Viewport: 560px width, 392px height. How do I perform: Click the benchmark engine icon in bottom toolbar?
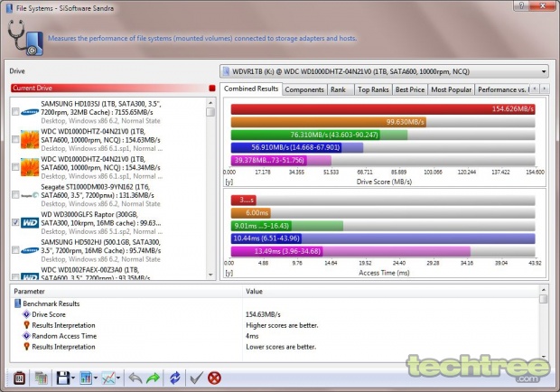tap(19, 378)
